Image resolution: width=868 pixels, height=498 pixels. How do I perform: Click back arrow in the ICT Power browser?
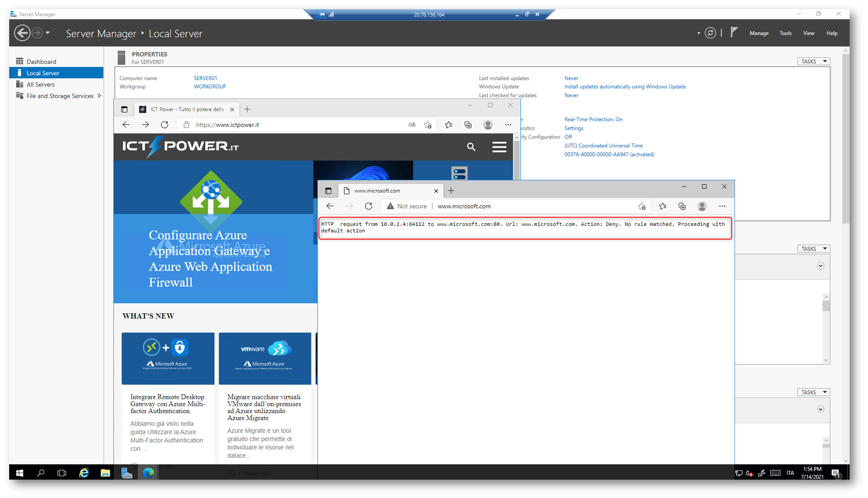pyautogui.click(x=126, y=125)
